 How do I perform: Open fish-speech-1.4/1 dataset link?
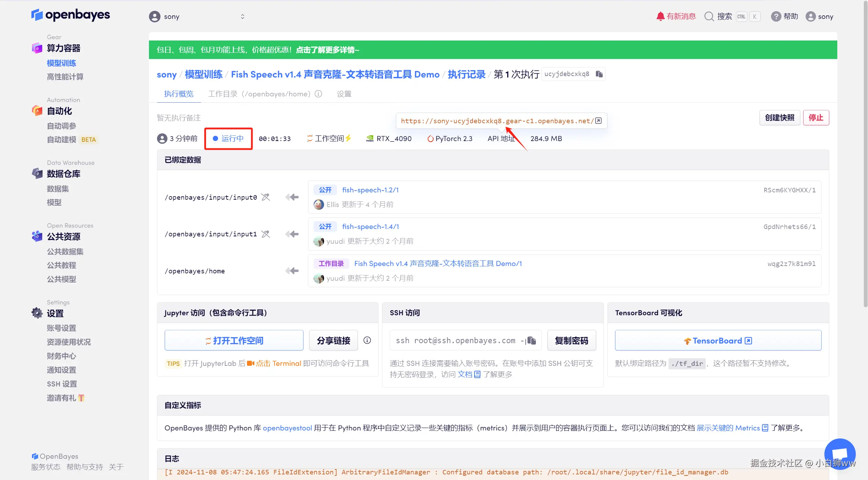[370, 227]
